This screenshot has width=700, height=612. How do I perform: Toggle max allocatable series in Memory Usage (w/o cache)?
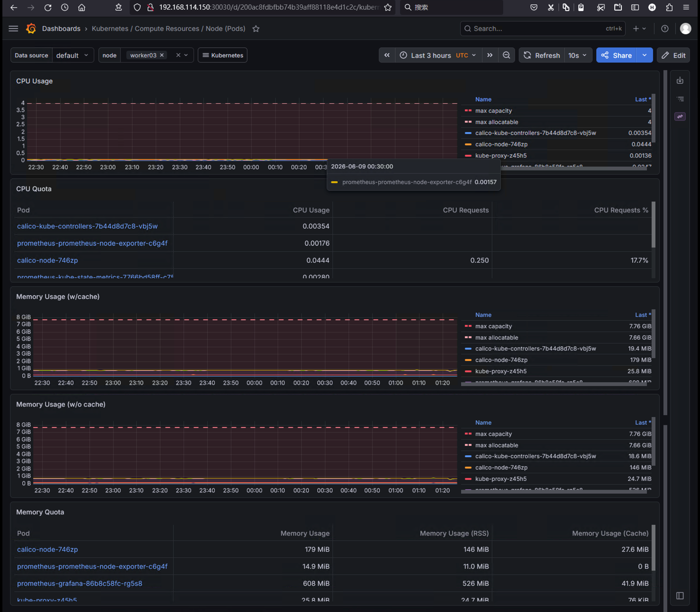496,445
